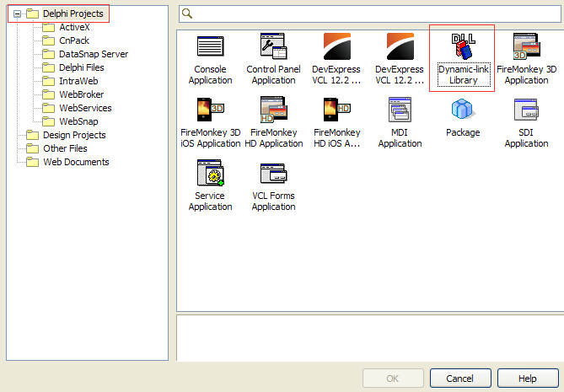
Task: Click the Delphi Files folder icon
Action: [48, 67]
